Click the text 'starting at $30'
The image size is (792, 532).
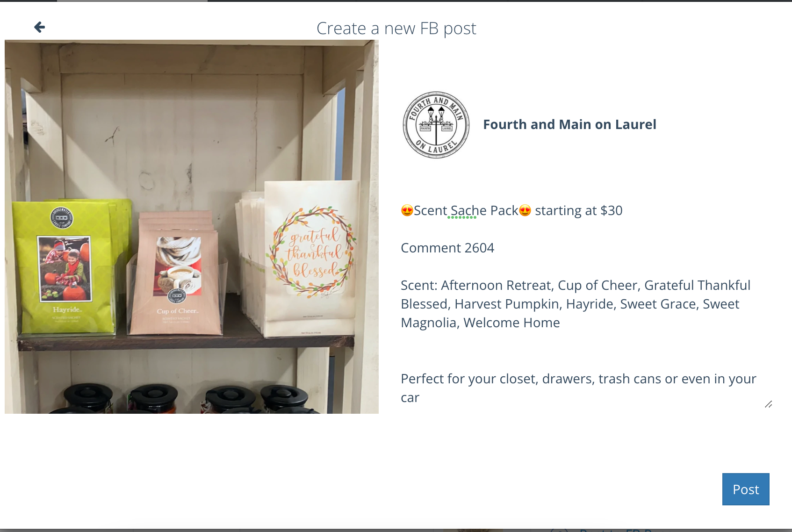click(x=579, y=210)
